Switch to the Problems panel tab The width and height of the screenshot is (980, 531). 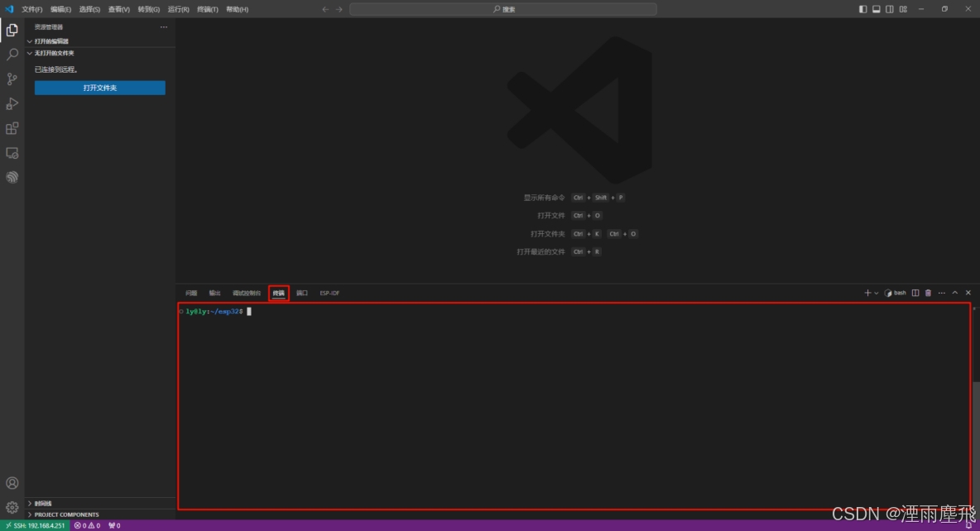[191, 293]
